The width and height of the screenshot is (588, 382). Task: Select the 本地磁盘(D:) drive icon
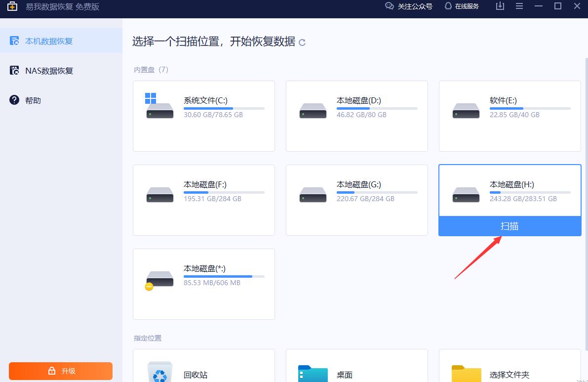pyautogui.click(x=313, y=111)
